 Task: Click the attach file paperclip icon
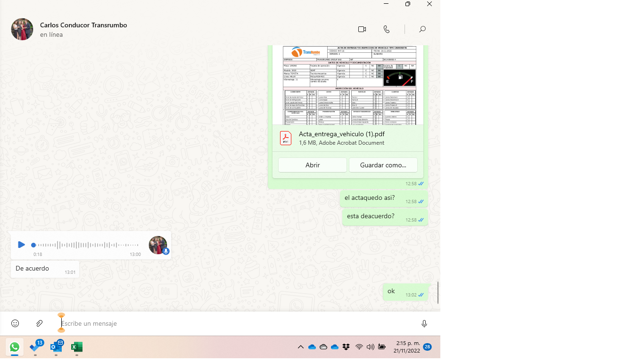click(40, 323)
